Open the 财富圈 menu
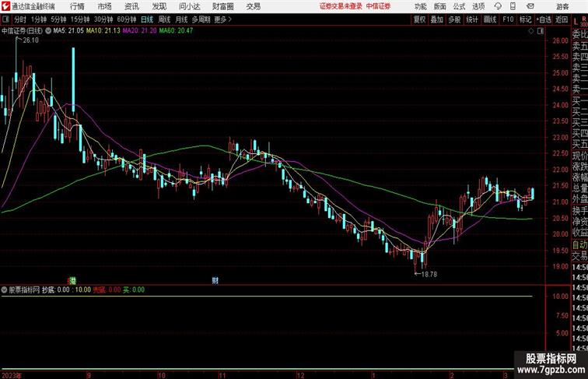The image size is (588, 379). (x=223, y=6)
